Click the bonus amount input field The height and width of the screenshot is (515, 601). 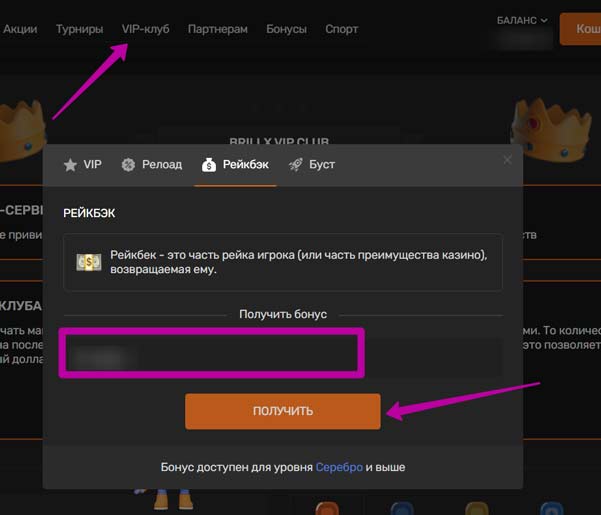point(282,356)
